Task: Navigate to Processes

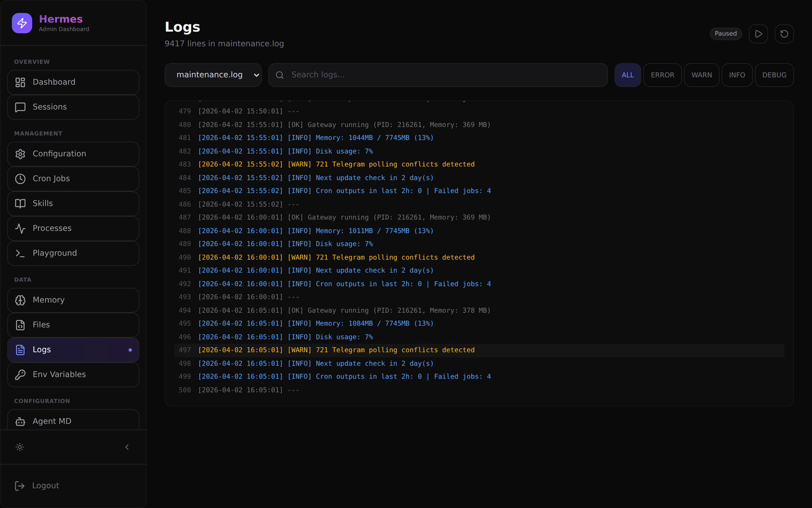Action: tap(73, 229)
